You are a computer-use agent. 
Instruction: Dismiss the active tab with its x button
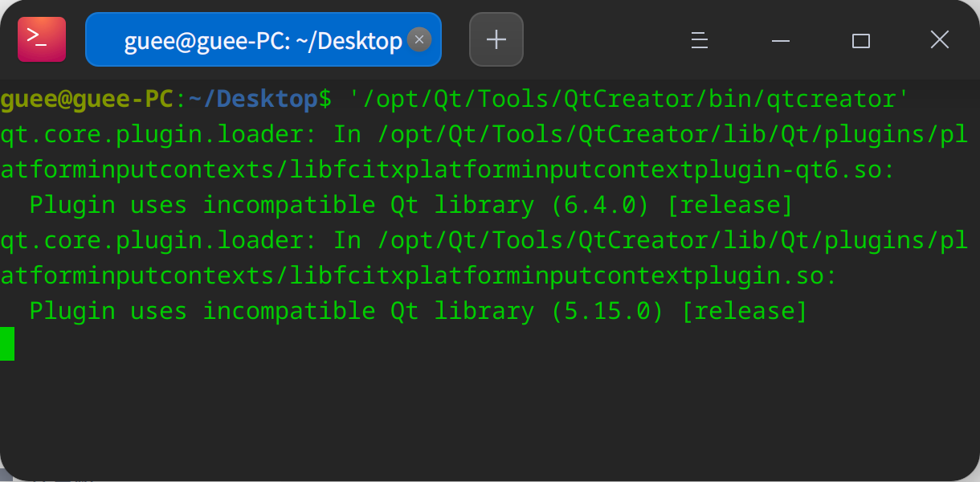point(418,39)
